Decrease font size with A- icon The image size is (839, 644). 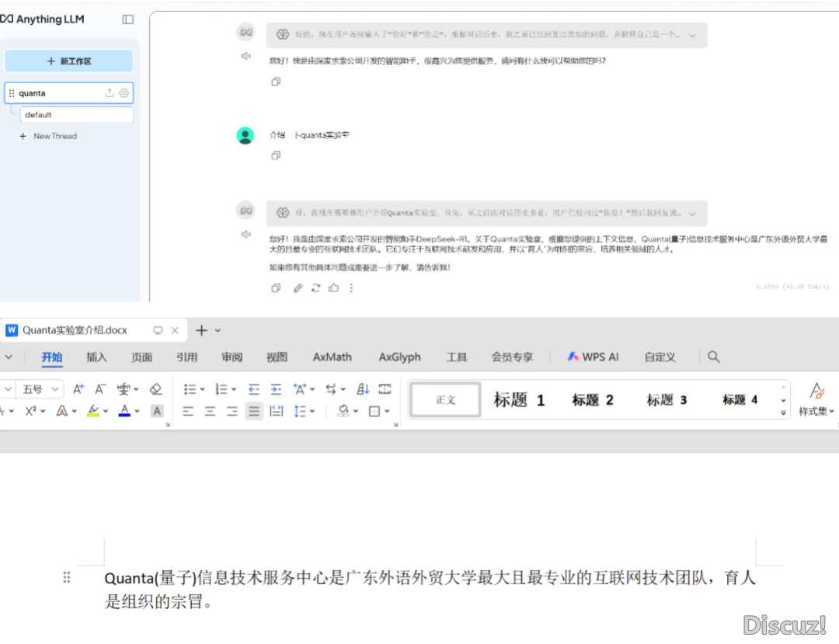coord(100,389)
